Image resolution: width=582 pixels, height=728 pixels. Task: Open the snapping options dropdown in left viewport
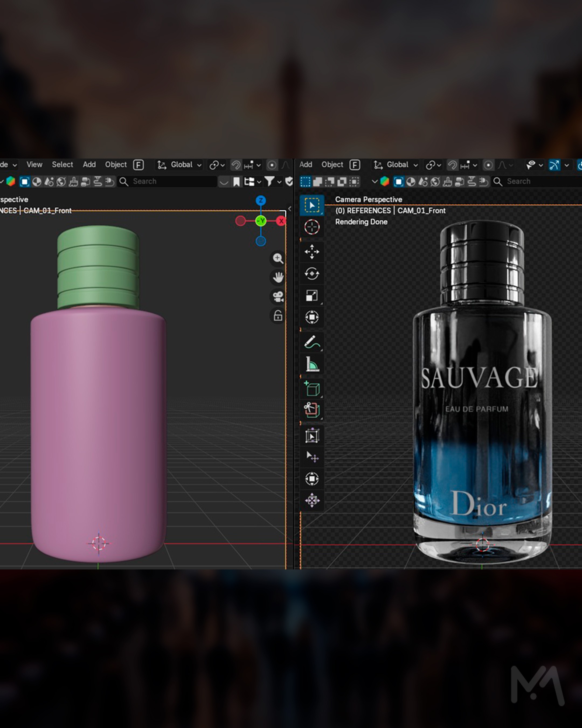click(252, 165)
